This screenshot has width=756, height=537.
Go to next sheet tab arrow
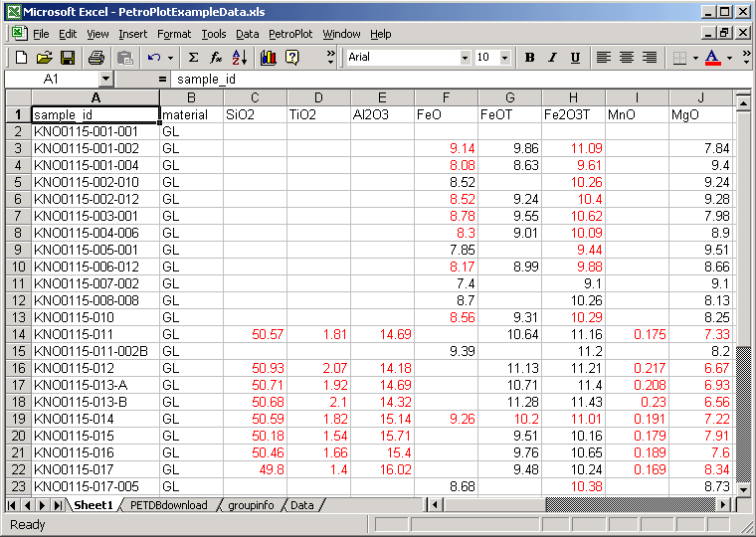[43, 505]
